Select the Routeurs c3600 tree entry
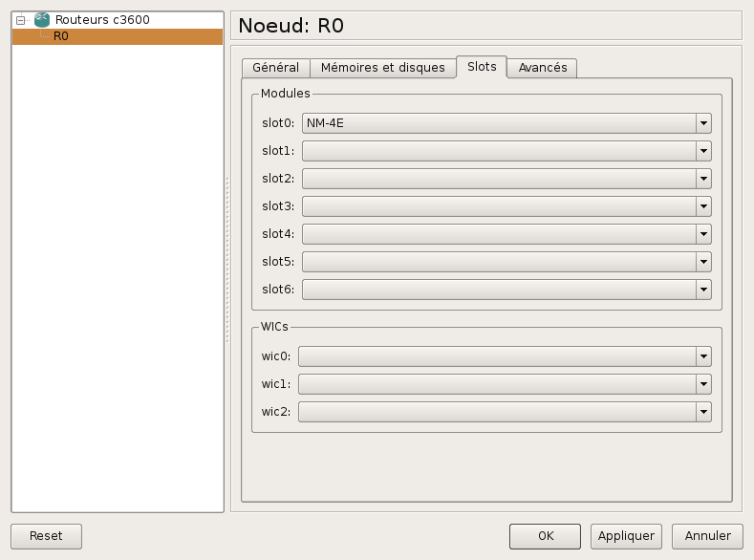754x560 pixels. click(102, 20)
